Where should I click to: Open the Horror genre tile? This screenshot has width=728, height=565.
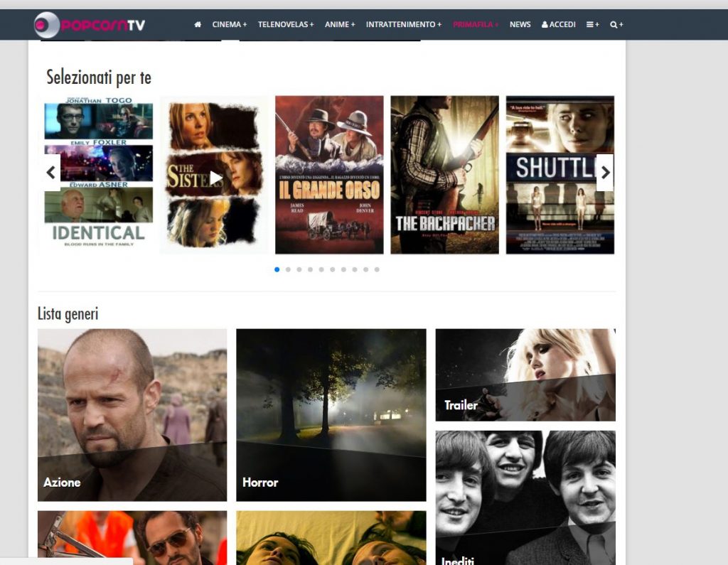tap(331, 415)
